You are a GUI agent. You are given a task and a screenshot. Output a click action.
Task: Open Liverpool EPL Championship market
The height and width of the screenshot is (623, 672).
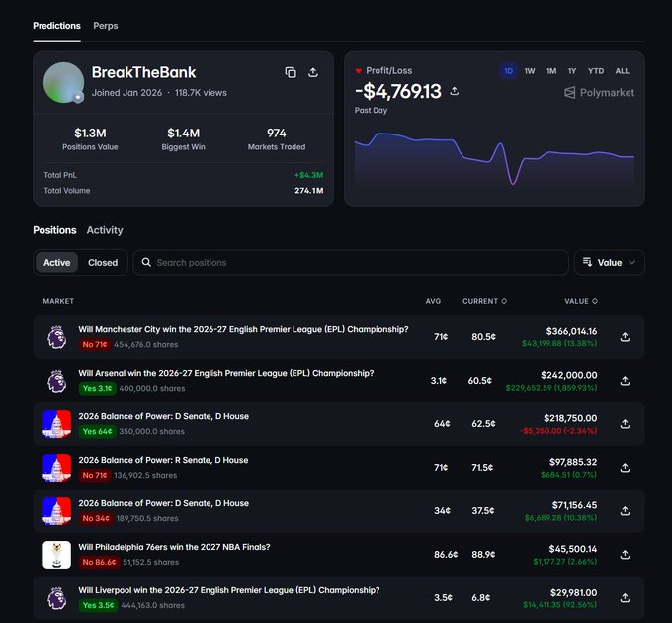tap(229, 590)
